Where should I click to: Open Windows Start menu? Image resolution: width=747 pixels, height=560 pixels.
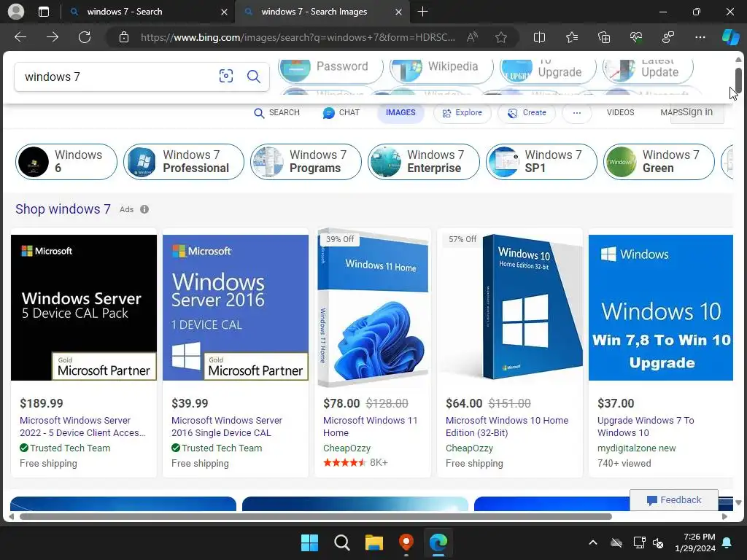pos(309,542)
